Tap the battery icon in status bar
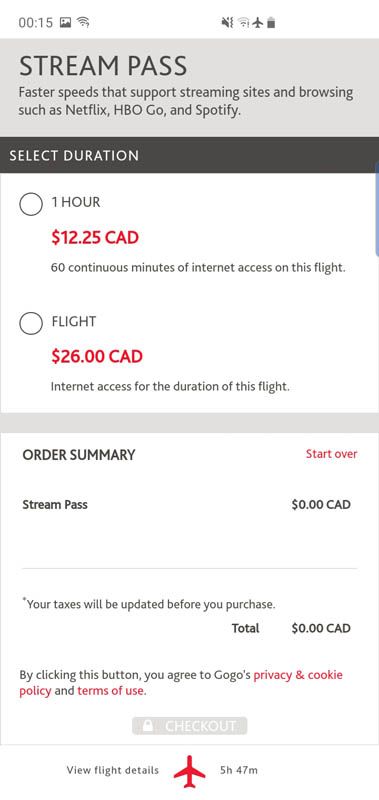 pos(271,22)
